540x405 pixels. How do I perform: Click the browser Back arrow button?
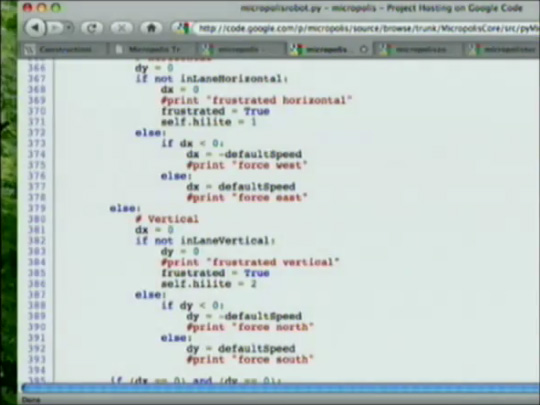click(35, 28)
